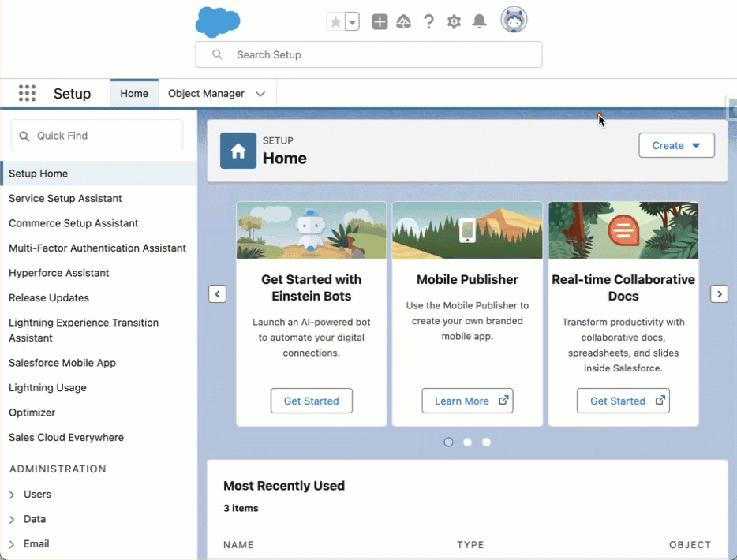Switch to the Home tab
This screenshot has width=737, height=560.
[134, 94]
